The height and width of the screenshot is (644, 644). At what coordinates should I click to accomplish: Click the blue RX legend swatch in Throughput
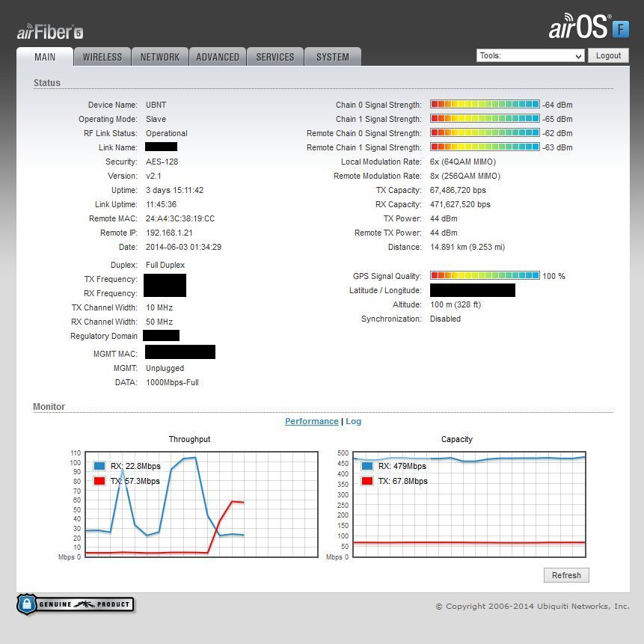(x=99, y=466)
